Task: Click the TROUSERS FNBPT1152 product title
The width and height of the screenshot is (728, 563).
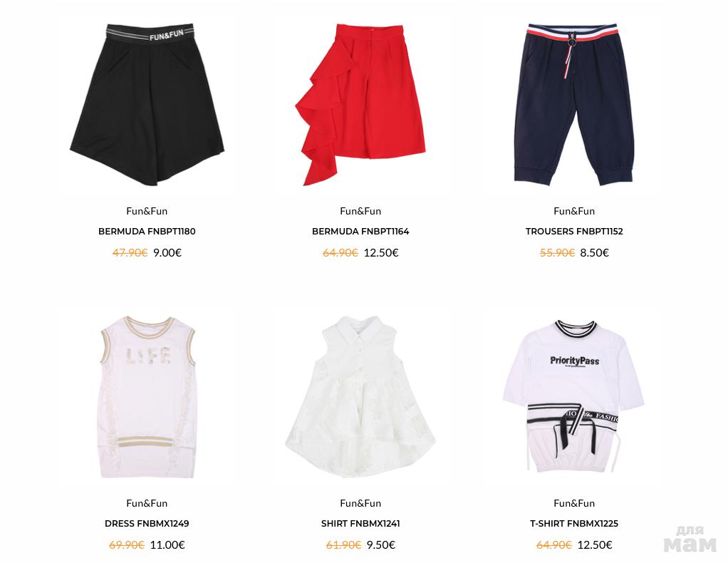Action: tap(574, 232)
